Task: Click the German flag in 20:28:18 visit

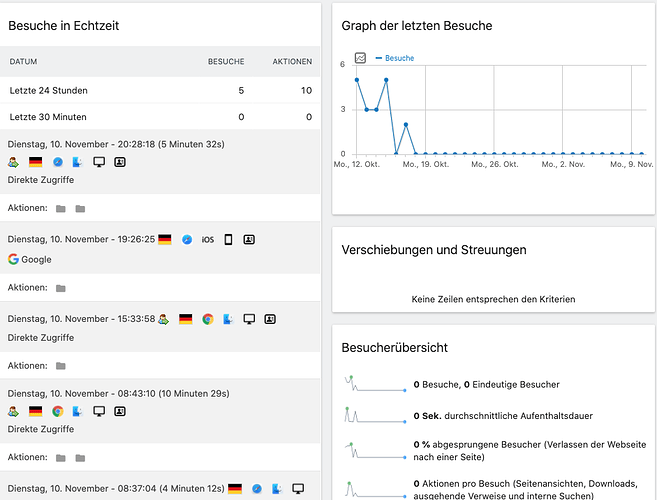Action: click(36, 162)
